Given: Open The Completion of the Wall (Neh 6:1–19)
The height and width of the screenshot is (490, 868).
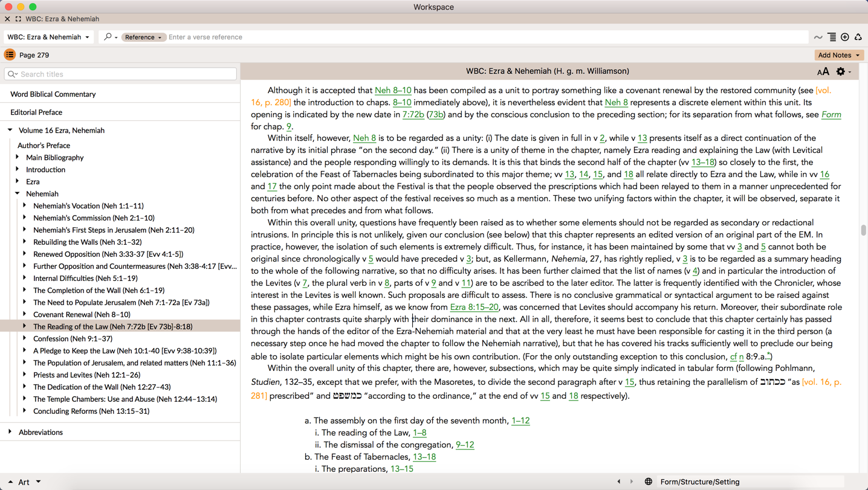Looking at the screenshot, I should 99,290.
